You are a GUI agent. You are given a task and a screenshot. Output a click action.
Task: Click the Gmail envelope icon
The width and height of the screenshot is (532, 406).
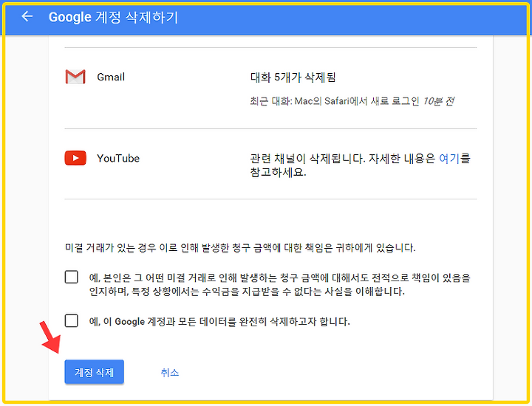coord(75,77)
